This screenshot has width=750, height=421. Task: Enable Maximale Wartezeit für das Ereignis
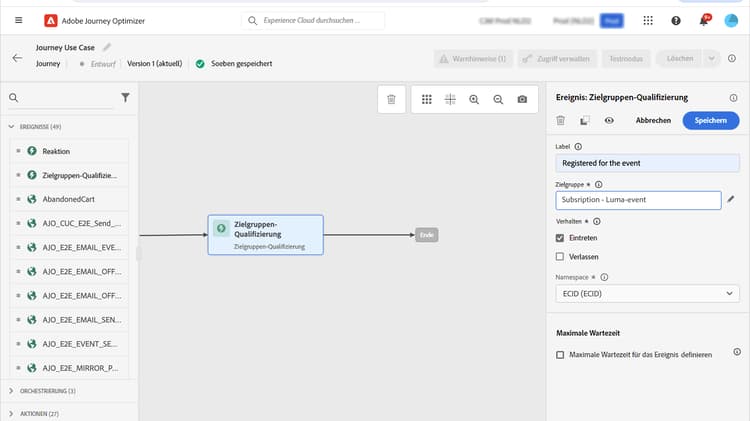click(560, 355)
